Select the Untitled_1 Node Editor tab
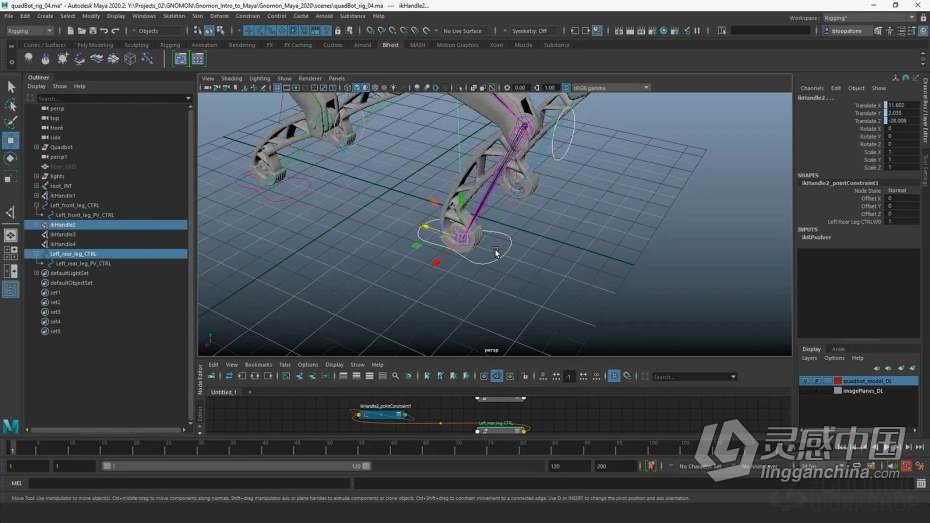Screen dimensions: 930x523 click(224, 393)
